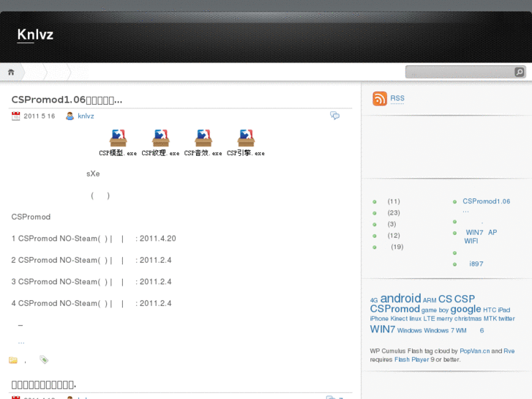532x399 pixels.
Task: Select the google tag
Action: (x=465, y=310)
